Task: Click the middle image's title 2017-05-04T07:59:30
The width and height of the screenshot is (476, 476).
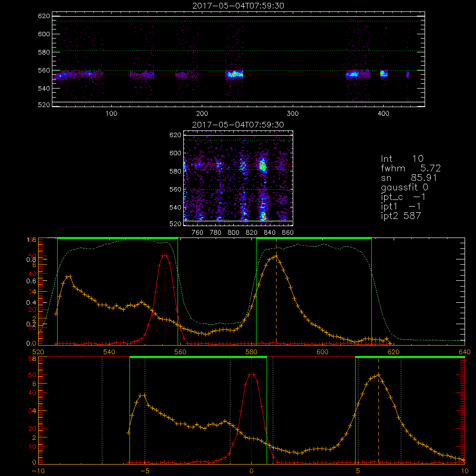Action: (238, 125)
